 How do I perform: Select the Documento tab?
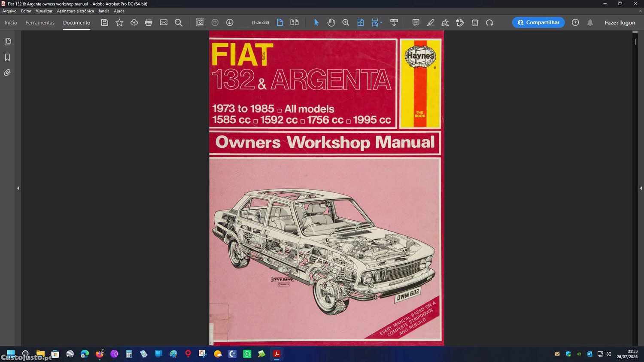tap(76, 23)
